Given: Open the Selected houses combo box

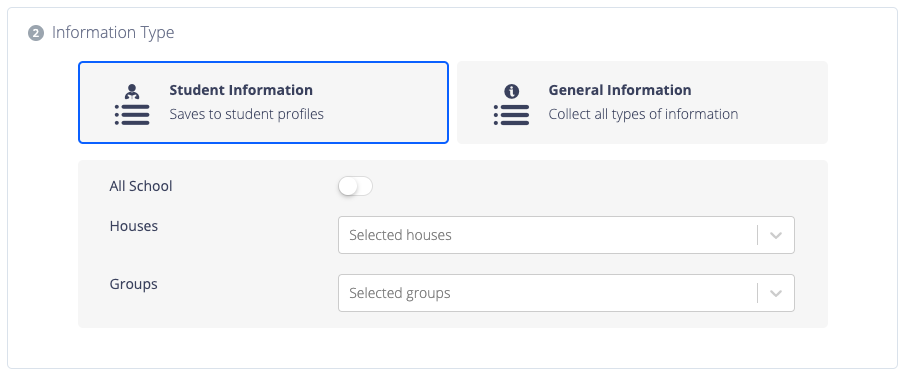Looking at the screenshot, I should pos(566,235).
